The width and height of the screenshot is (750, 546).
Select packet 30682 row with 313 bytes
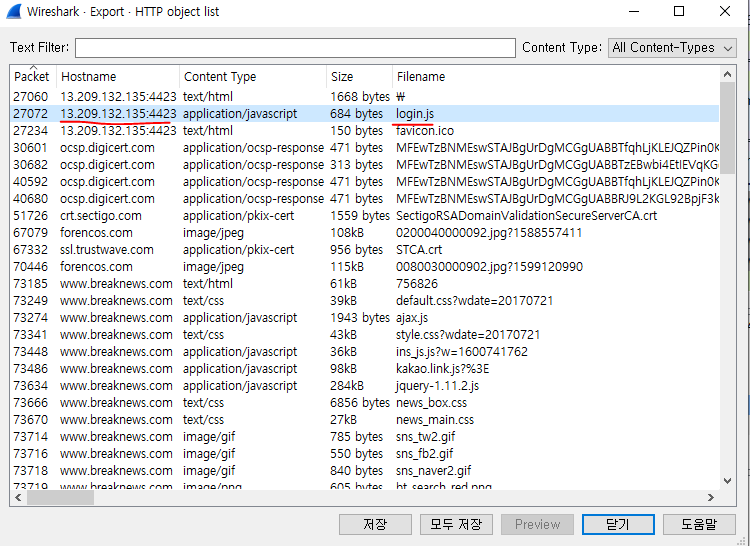[364, 164]
